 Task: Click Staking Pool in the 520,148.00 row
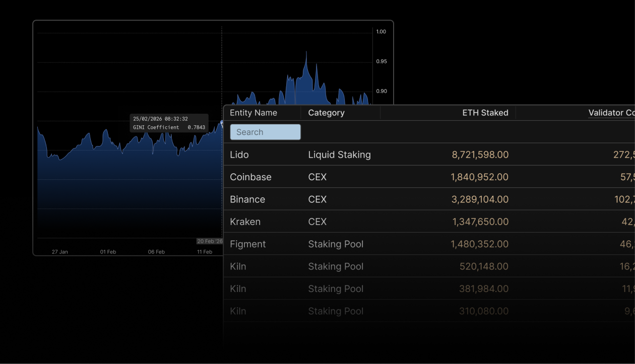pyautogui.click(x=336, y=266)
